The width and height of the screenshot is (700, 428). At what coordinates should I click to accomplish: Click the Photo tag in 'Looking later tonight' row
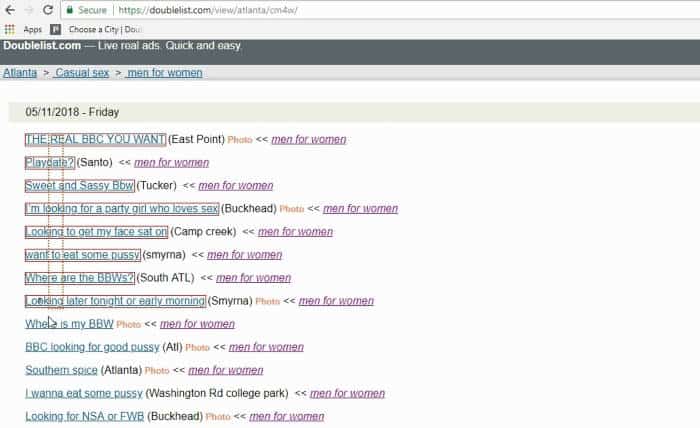[267, 301]
